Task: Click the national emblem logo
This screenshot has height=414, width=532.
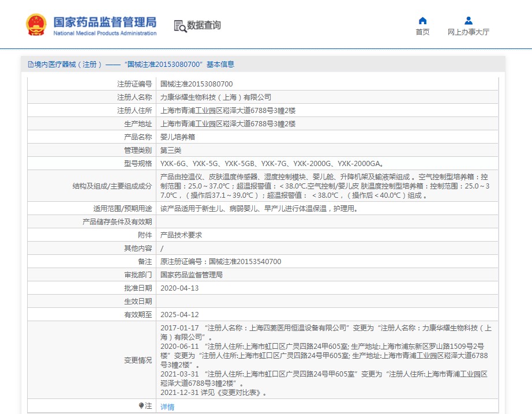Action: (x=36, y=25)
